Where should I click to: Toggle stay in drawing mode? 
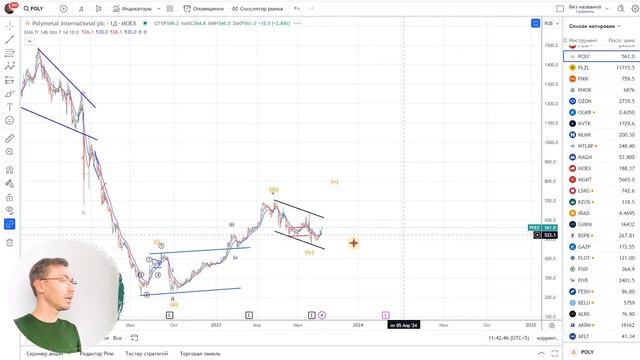(9, 184)
